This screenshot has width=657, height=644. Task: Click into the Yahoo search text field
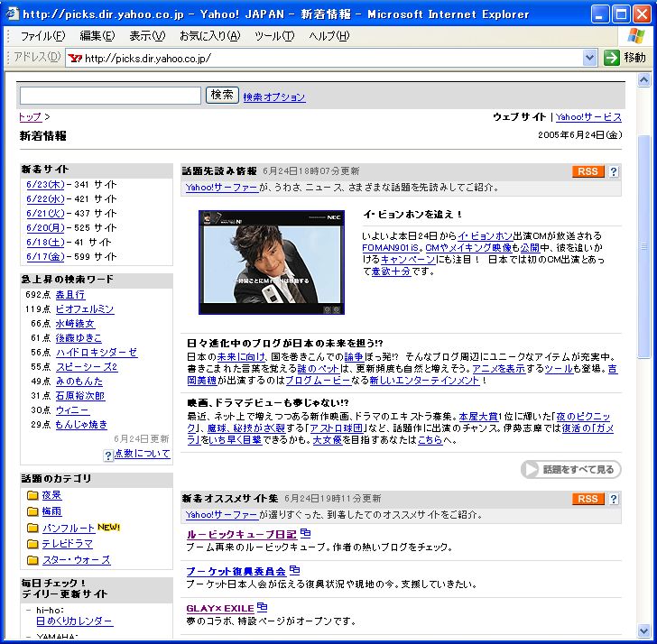(x=110, y=96)
